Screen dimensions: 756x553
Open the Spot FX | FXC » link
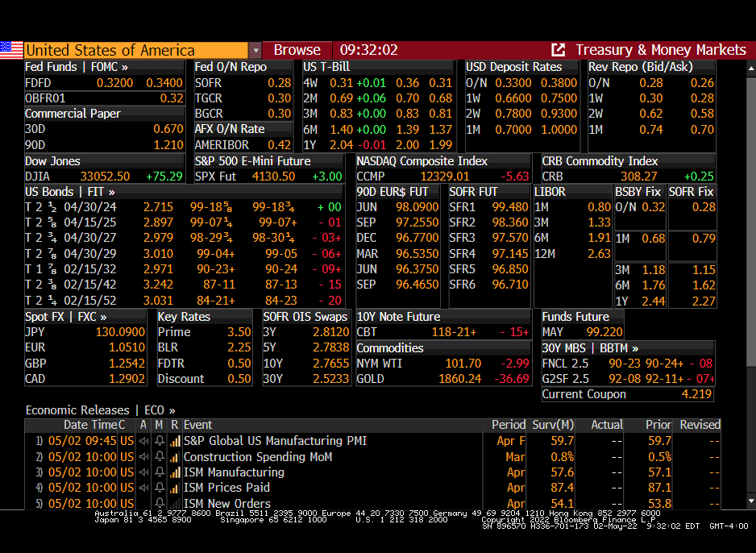coord(65,317)
